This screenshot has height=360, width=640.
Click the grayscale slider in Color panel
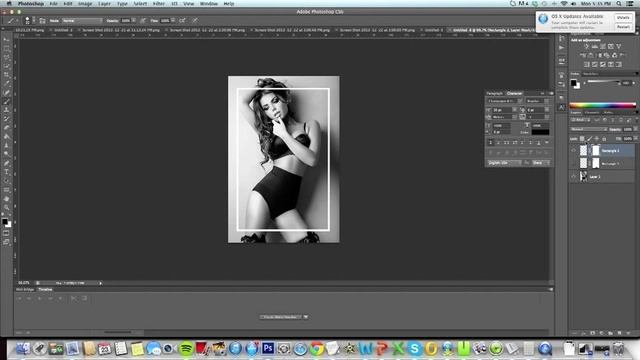click(603, 82)
